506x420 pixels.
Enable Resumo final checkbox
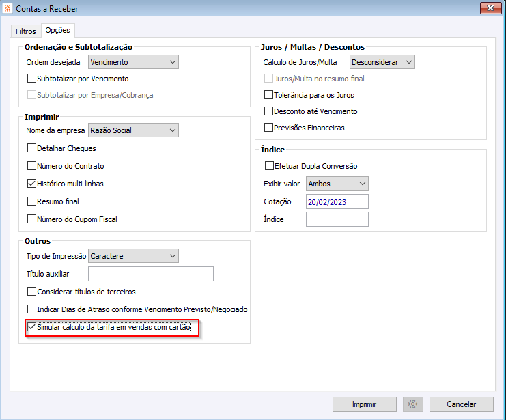[x=31, y=201]
